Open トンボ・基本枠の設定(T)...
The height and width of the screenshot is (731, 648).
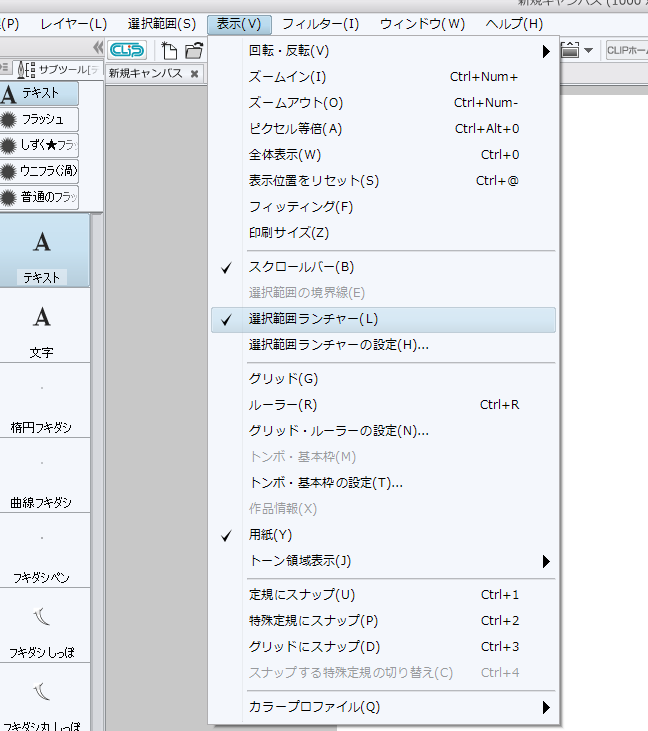[x=383, y=483]
